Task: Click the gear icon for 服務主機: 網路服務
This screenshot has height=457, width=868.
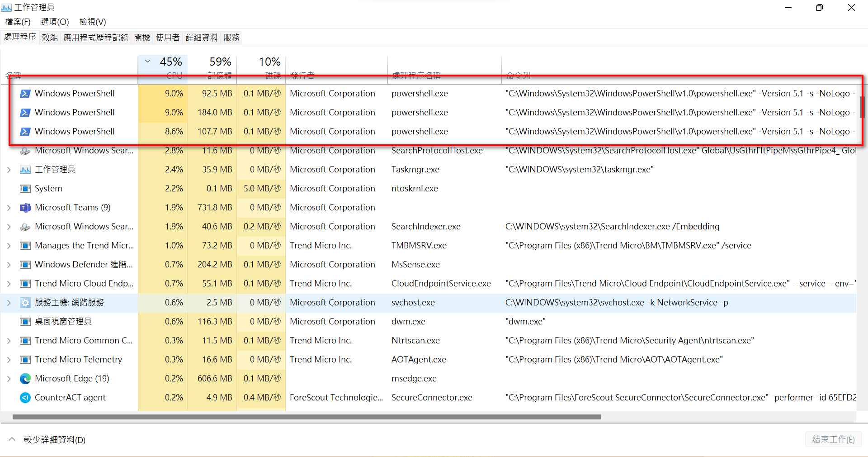Action: 25,303
